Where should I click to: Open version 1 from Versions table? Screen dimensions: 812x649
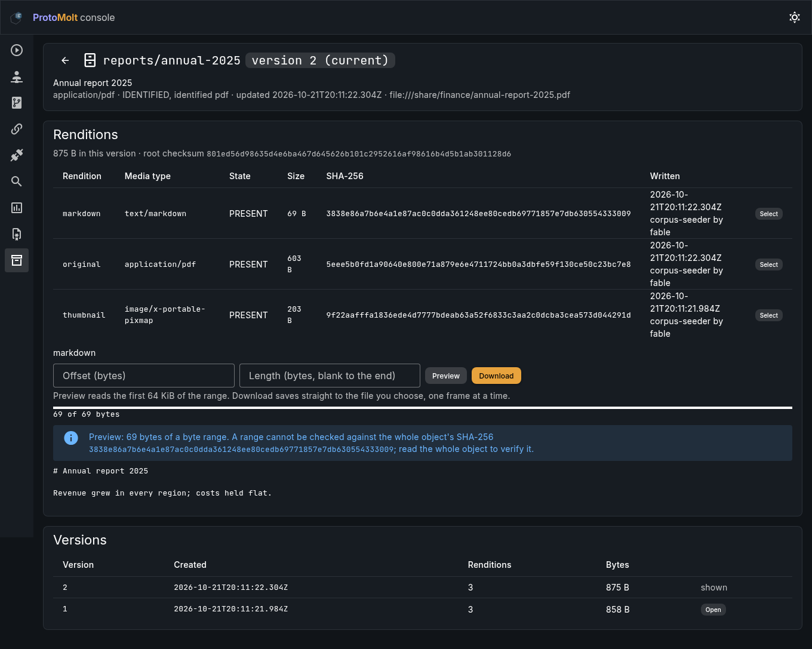713,610
